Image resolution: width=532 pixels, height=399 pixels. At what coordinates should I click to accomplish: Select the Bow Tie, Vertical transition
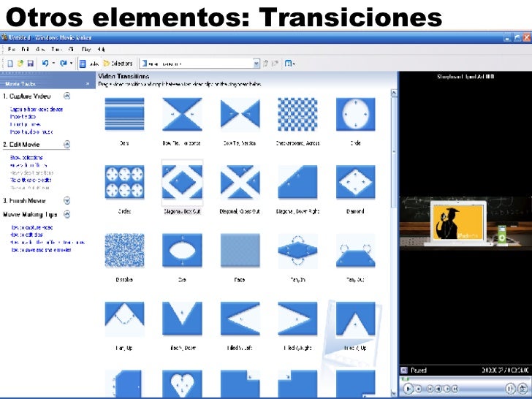coord(240,114)
